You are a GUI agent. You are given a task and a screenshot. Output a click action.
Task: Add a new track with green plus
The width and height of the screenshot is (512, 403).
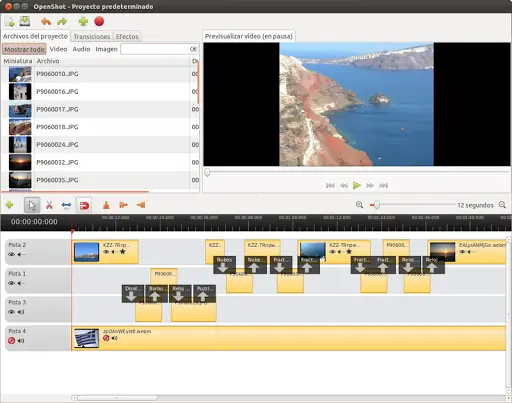pyautogui.click(x=9, y=205)
